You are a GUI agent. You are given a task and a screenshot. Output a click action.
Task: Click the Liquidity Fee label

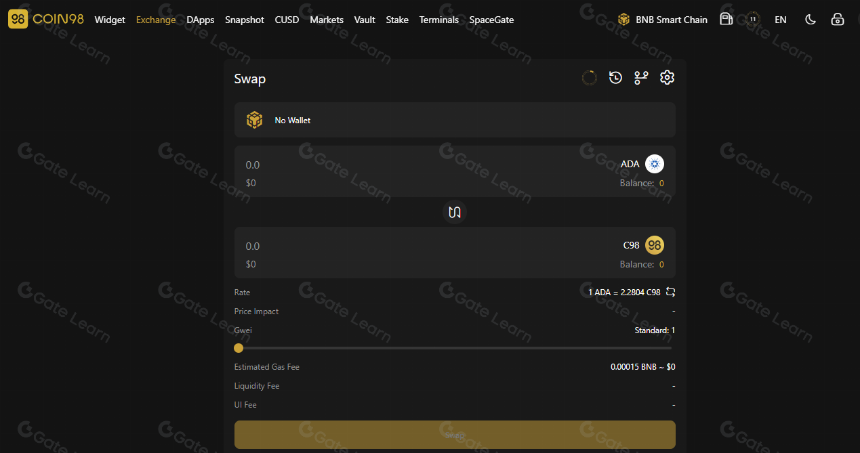click(257, 386)
